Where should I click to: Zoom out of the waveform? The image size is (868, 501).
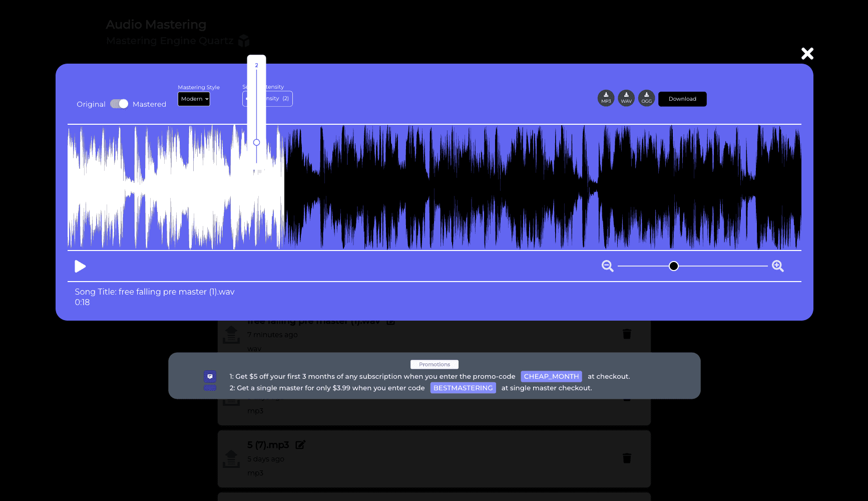pyautogui.click(x=608, y=266)
